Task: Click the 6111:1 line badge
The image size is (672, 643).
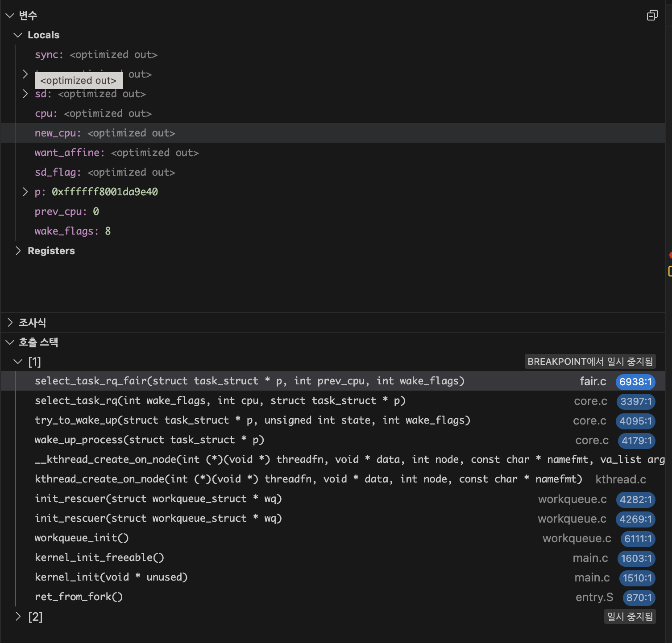Action: pyautogui.click(x=638, y=539)
